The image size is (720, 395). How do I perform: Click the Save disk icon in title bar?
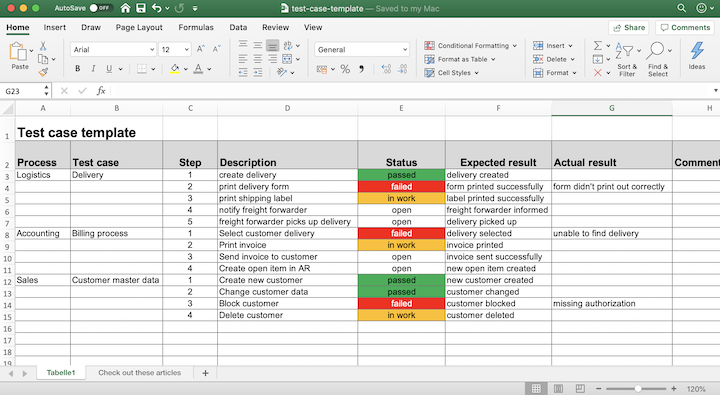click(x=141, y=8)
